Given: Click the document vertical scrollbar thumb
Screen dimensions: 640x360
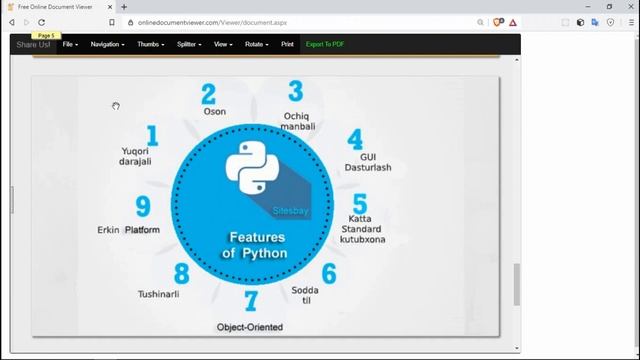Looking at the screenshot, I should (x=517, y=284).
